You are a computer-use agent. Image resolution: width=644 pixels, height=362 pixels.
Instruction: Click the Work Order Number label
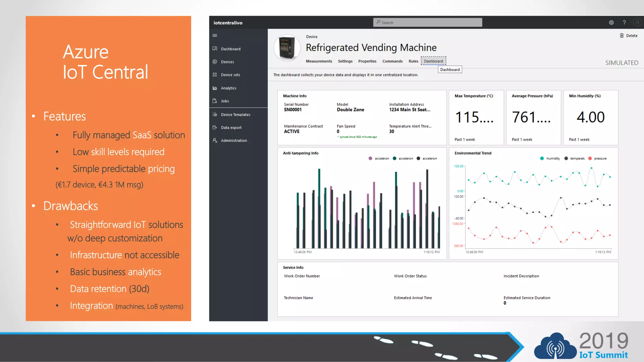[x=302, y=276]
